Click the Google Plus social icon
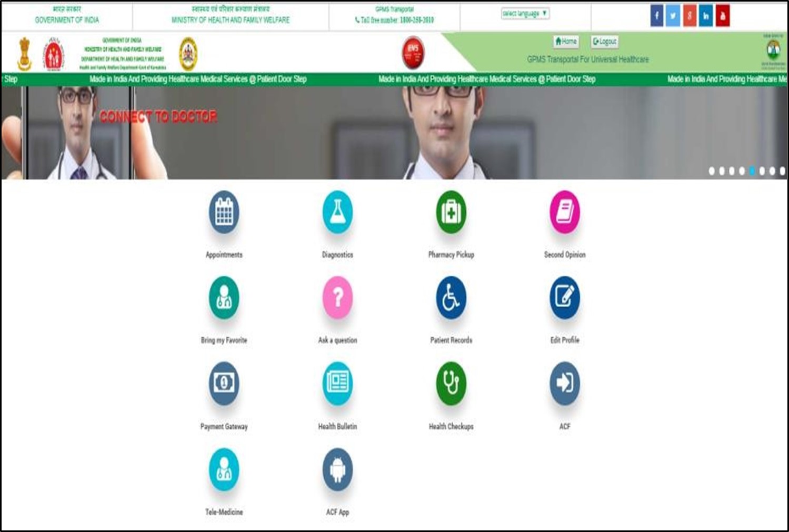This screenshot has height=532, width=789. click(690, 16)
